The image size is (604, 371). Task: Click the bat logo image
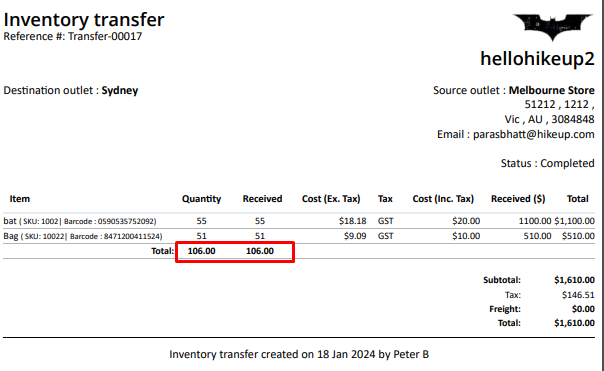pos(552,27)
